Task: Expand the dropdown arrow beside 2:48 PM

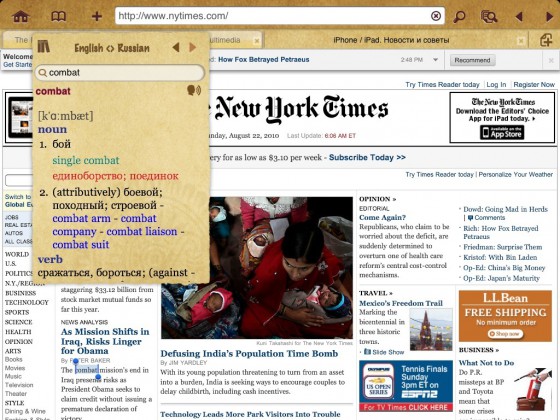Action: [435, 60]
